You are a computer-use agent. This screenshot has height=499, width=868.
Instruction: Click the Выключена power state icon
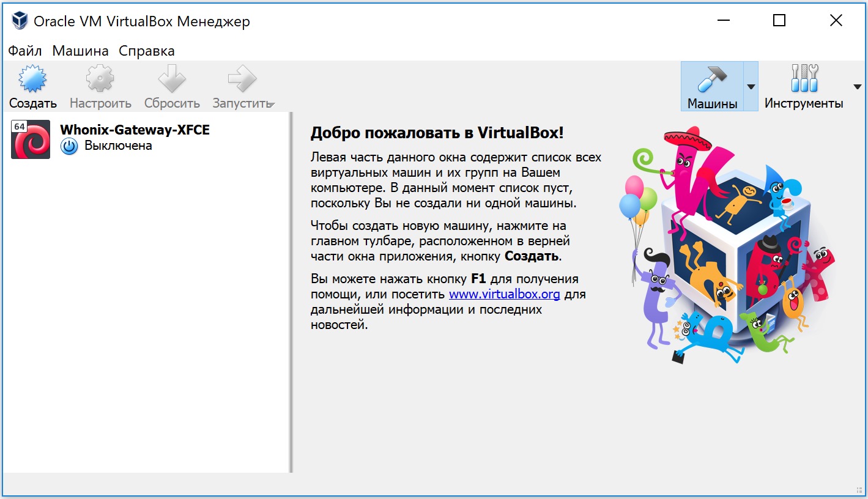pyautogui.click(x=69, y=147)
